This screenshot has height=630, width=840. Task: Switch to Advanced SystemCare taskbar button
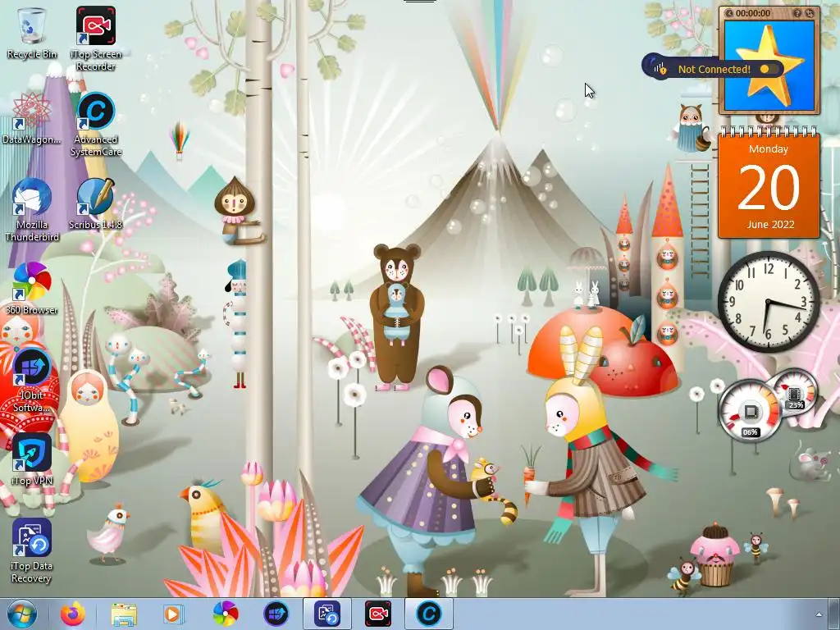tap(428, 614)
